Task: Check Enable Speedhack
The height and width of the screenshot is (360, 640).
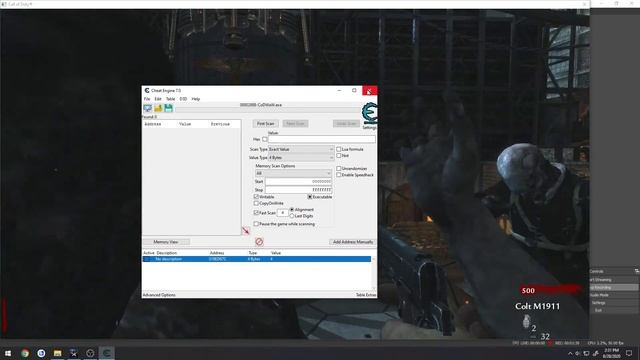Action: click(338, 175)
